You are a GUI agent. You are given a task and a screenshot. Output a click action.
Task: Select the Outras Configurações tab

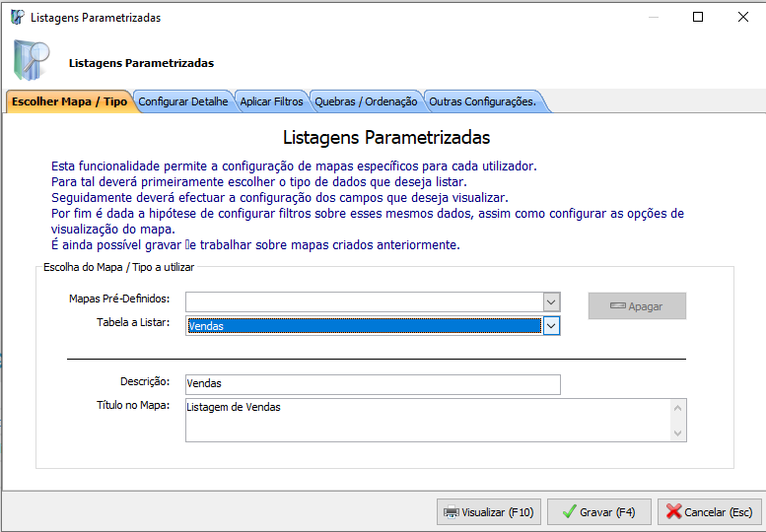tap(482, 101)
